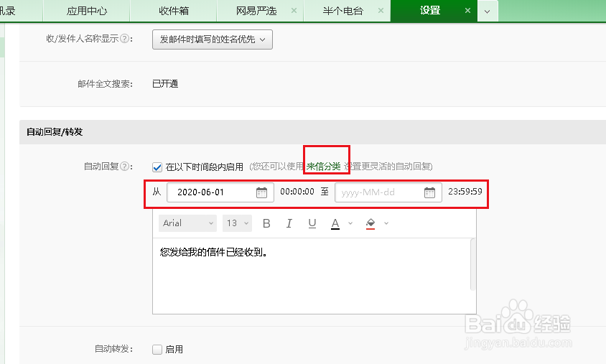Screen dimensions: 606x364
Task: Switch to the 半个电台 tab
Action: (x=342, y=11)
